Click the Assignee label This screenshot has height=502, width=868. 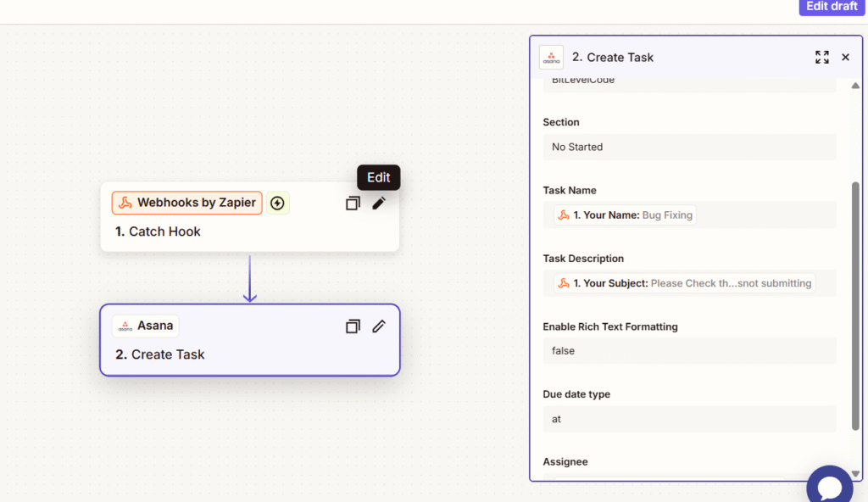565,461
